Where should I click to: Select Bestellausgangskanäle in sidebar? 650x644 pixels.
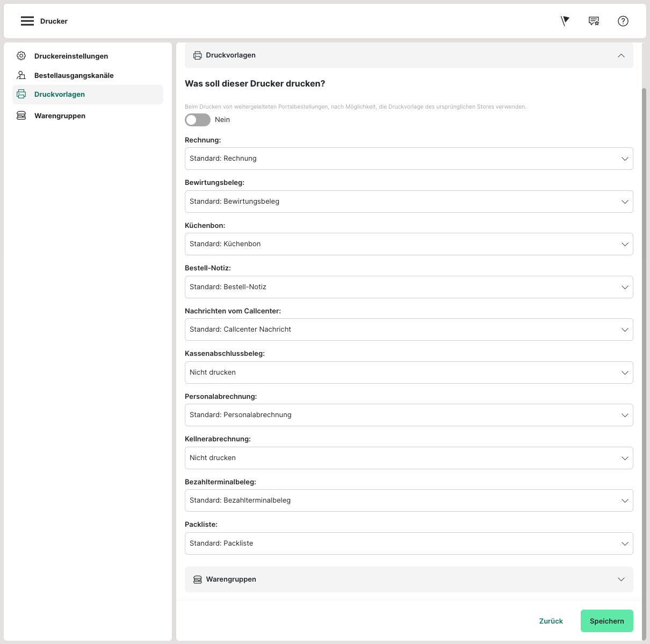click(74, 75)
